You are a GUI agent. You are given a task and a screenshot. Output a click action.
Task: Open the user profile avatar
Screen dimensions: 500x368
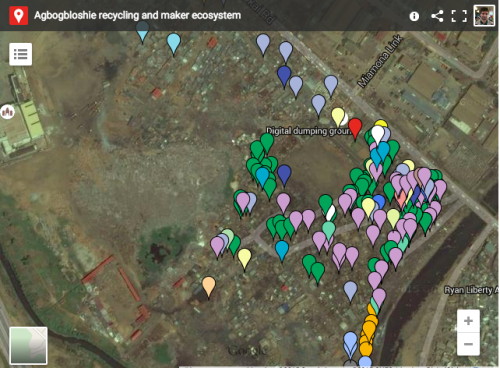484,16
